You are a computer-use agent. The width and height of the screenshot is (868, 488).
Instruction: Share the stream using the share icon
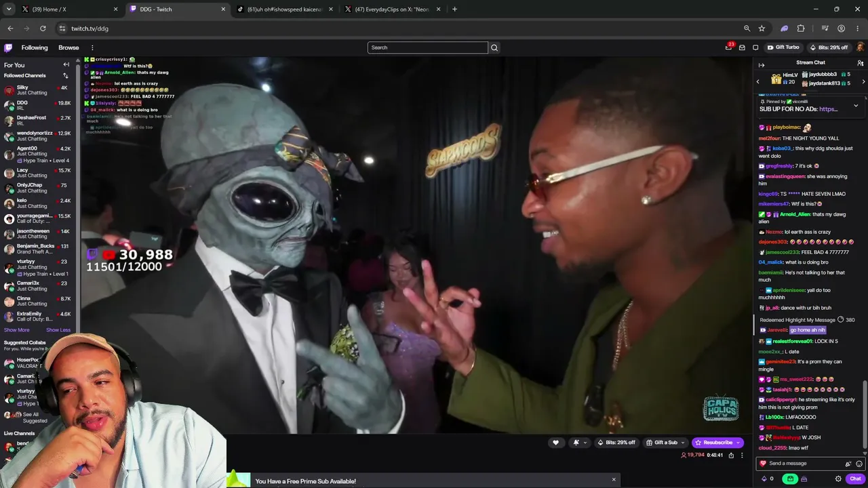(731, 455)
